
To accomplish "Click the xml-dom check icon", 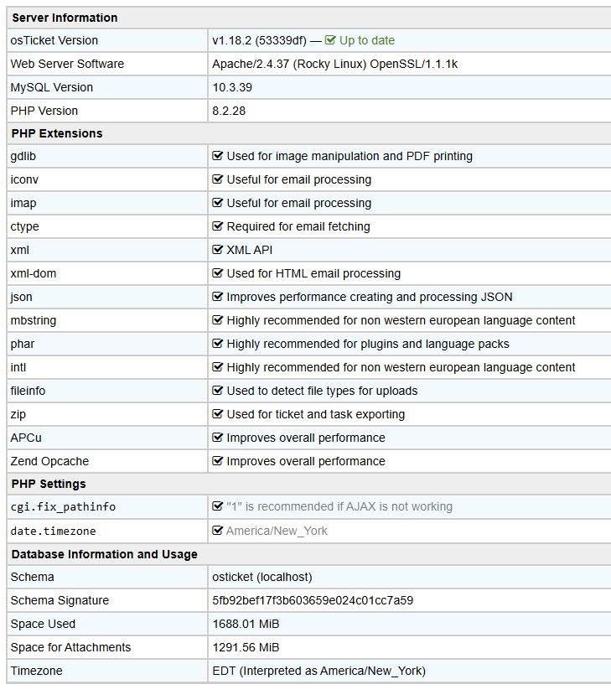I will coord(218,273).
